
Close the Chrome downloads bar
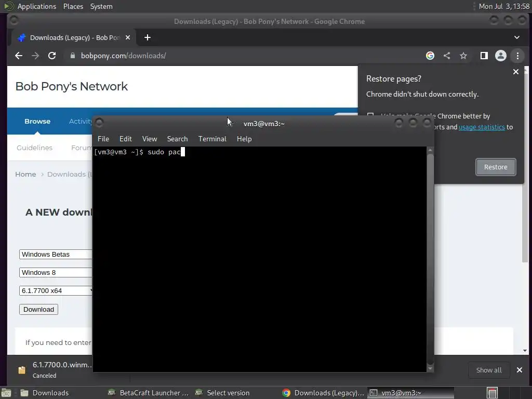coord(519,370)
